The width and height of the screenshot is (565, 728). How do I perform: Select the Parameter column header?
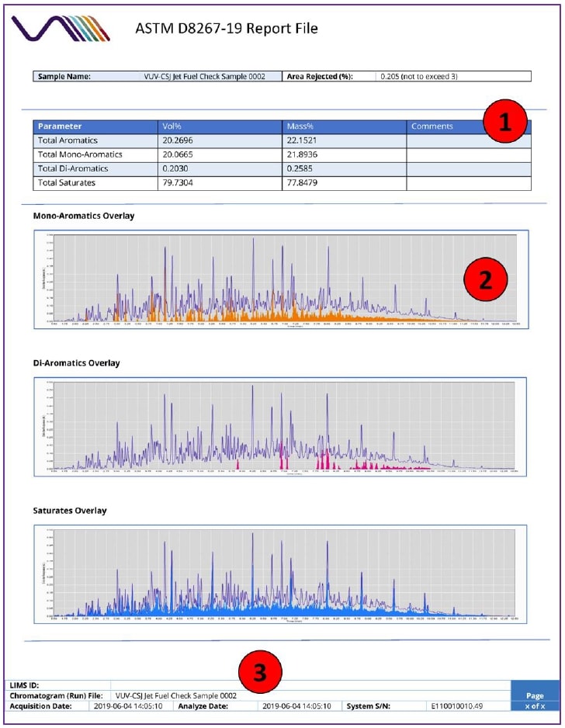pyautogui.click(x=60, y=127)
